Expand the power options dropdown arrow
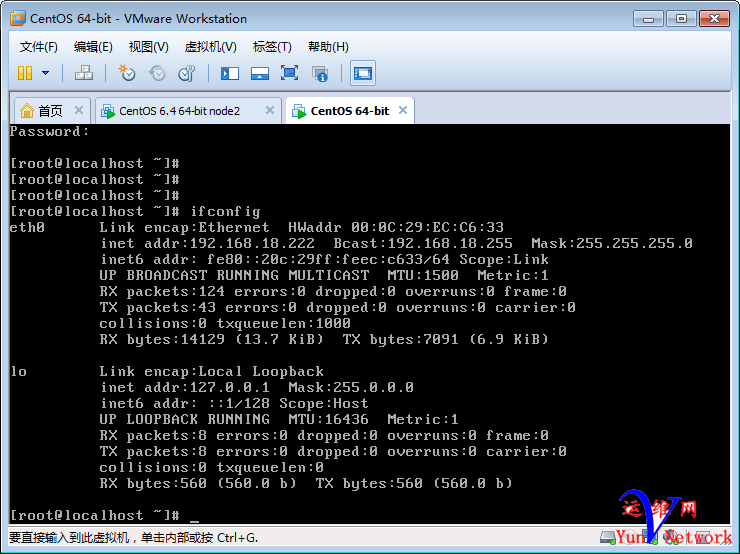 pos(45,73)
